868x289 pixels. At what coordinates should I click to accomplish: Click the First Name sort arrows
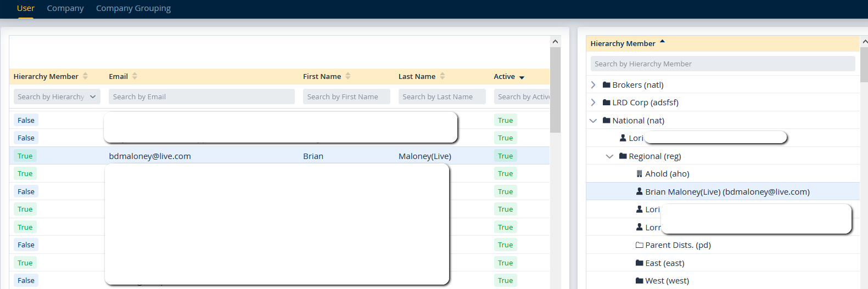[x=348, y=76]
